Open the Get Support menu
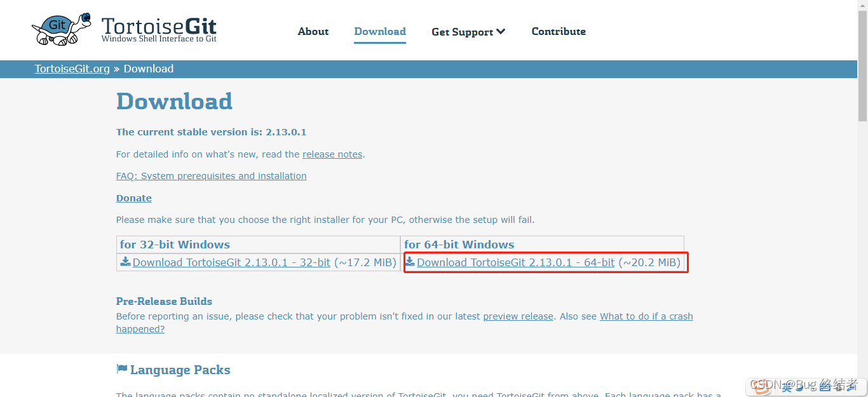Screen dimensions: 868x397 coord(468,32)
